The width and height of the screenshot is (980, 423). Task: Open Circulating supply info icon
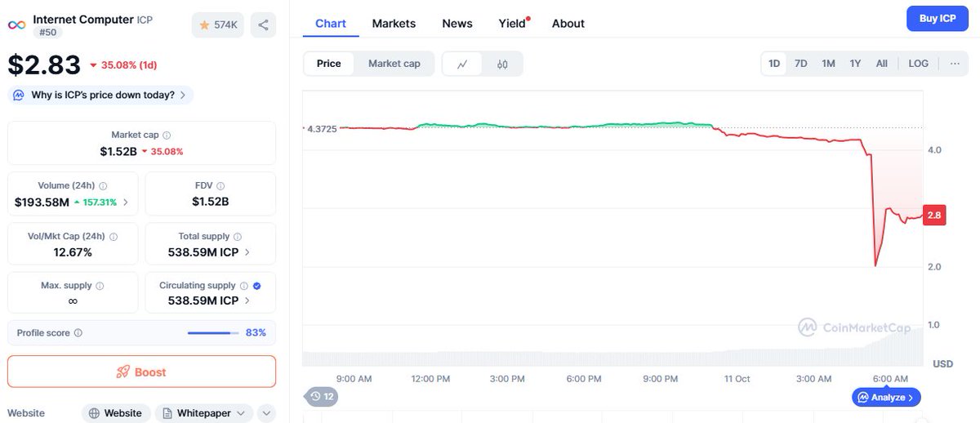point(243,286)
